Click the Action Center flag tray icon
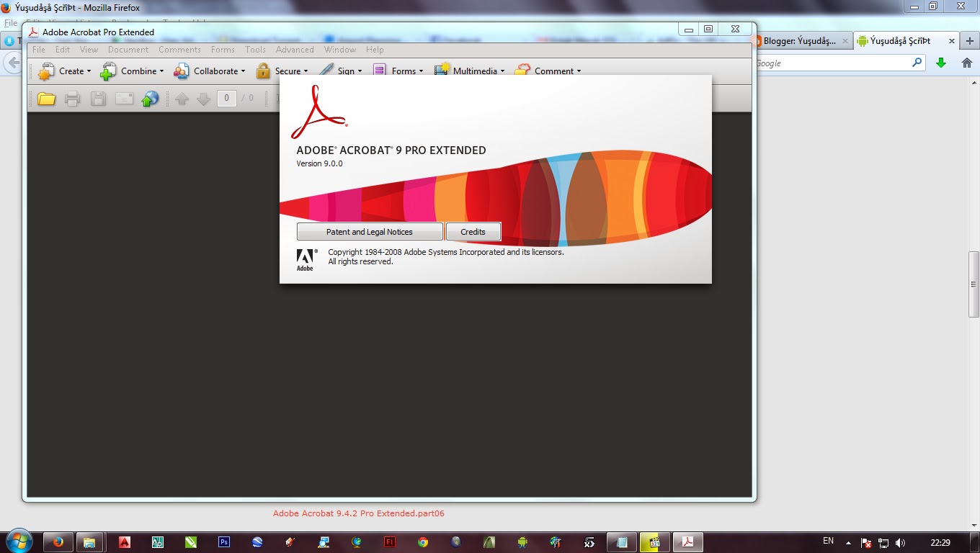This screenshot has height=553, width=980. click(867, 542)
